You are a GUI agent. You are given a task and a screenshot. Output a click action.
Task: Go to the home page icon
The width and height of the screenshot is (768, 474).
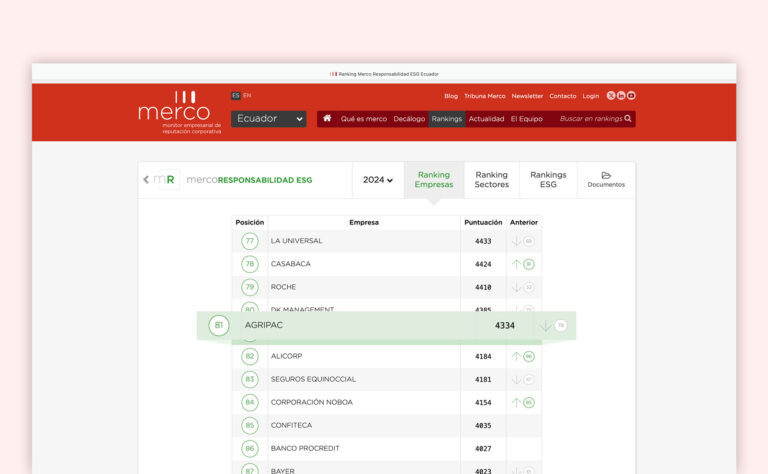pyautogui.click(x=327, y=118)
